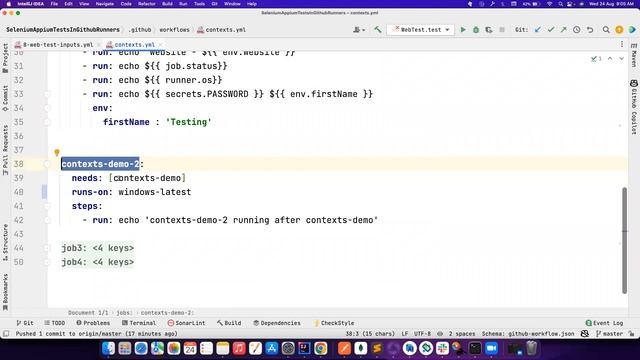The image size is (640, 360).
Task: Rollback changes using undo arrow icon
Action: click(x=590, y=29)
